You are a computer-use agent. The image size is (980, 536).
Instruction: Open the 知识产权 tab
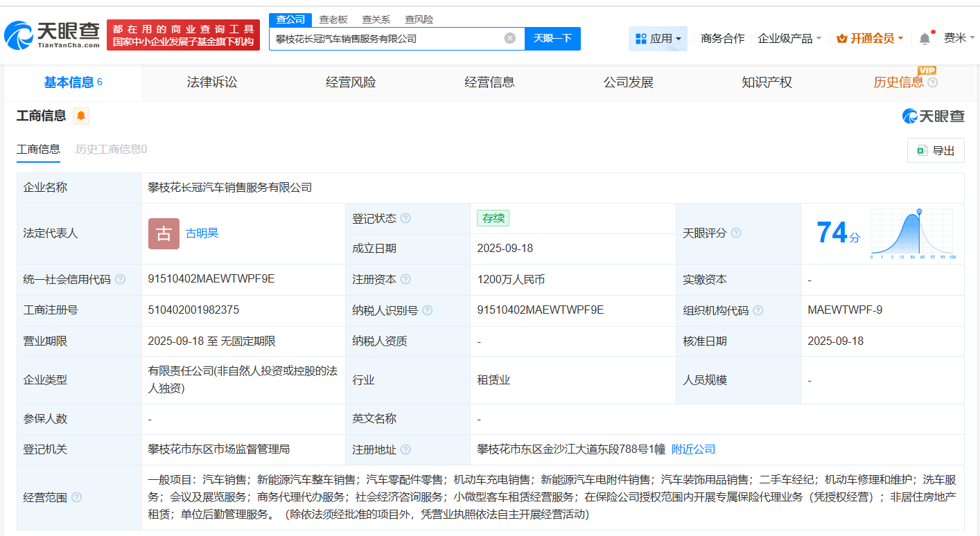pyautogui.click(x=767, y=82)
